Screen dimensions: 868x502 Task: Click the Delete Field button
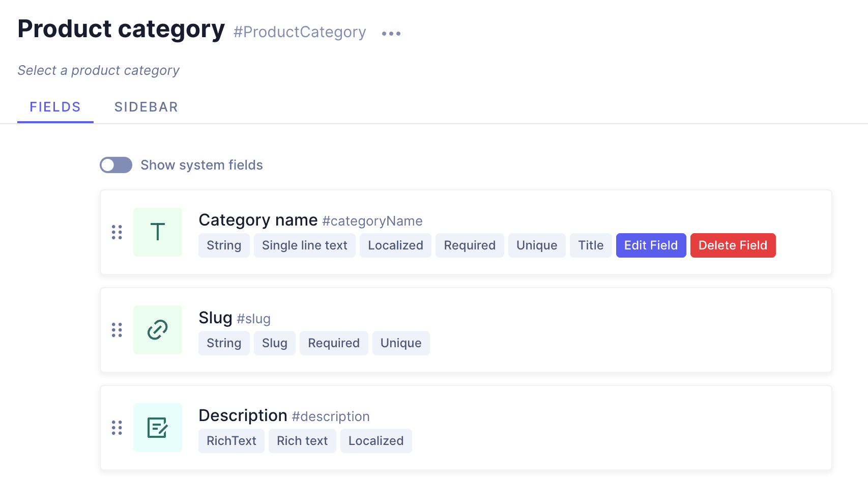[x=733, y=245]
